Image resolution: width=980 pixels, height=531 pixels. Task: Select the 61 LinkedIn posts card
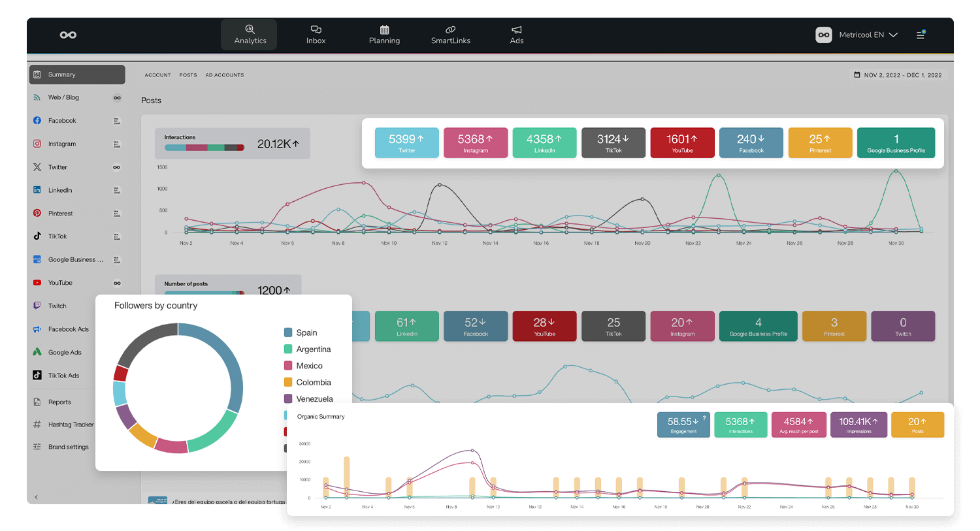point(407,326)
